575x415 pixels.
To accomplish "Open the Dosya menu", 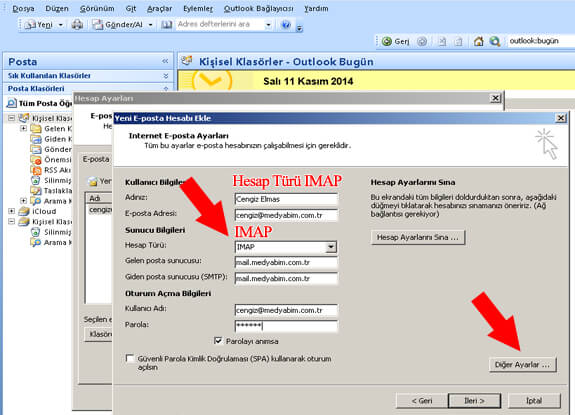I will click(x=23, y=8).
